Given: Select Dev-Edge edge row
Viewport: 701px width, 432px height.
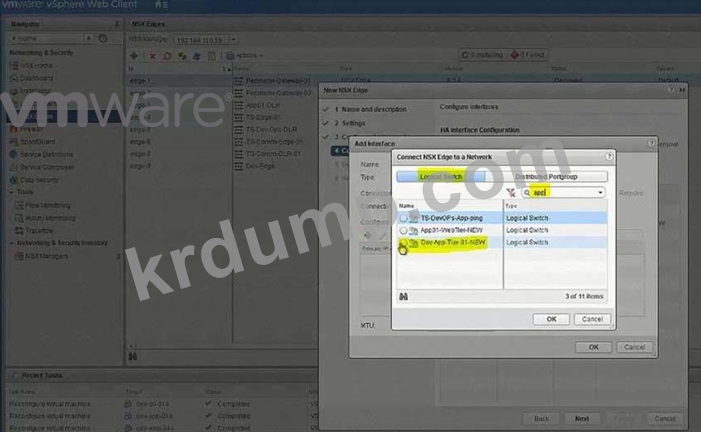Looking at the screenshot, I should tap(260, 166).
